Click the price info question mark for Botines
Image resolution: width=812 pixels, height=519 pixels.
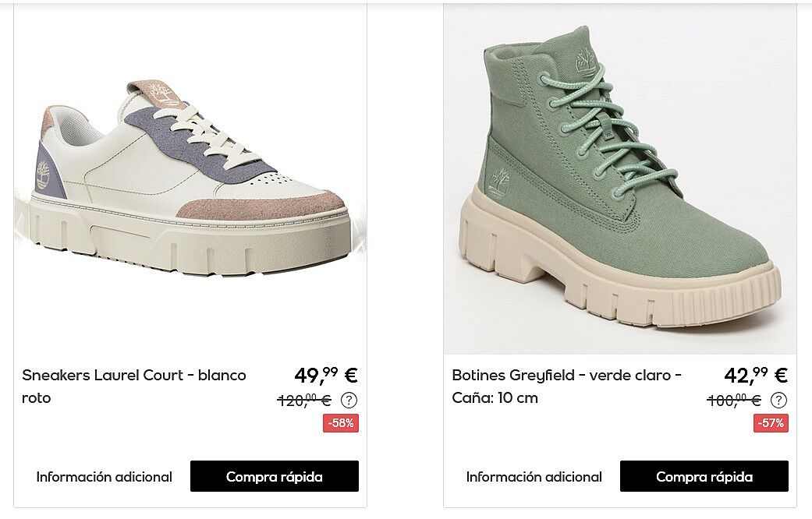click(779, 400)
